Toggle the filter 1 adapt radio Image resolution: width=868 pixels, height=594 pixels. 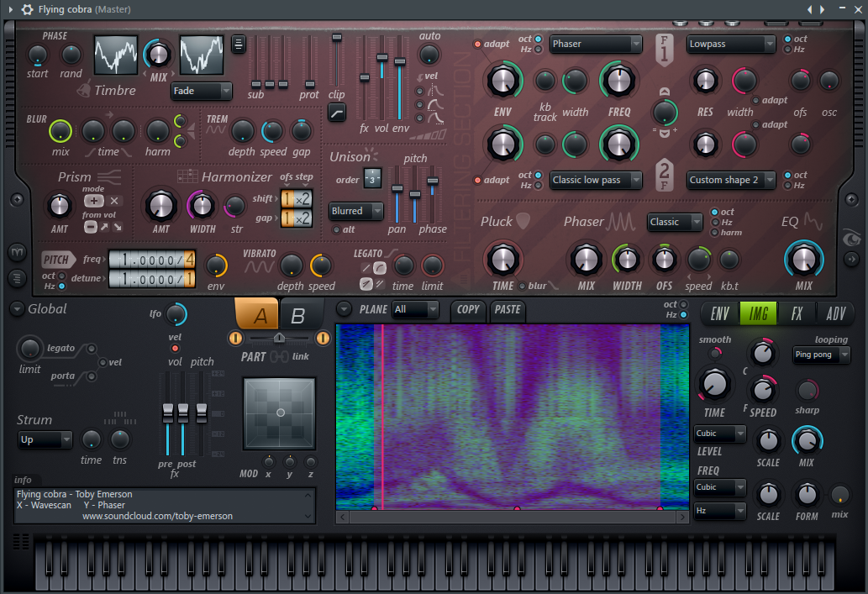(x=478, y=45)
